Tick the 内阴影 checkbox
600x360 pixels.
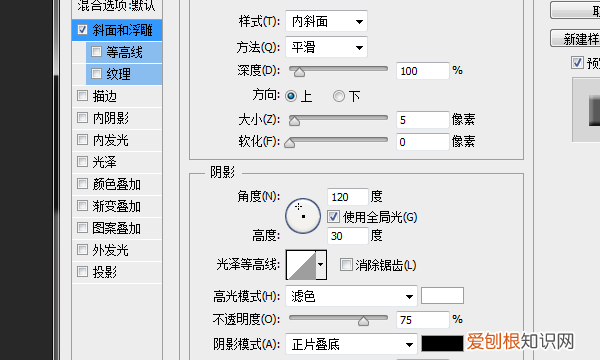[82, 117]
